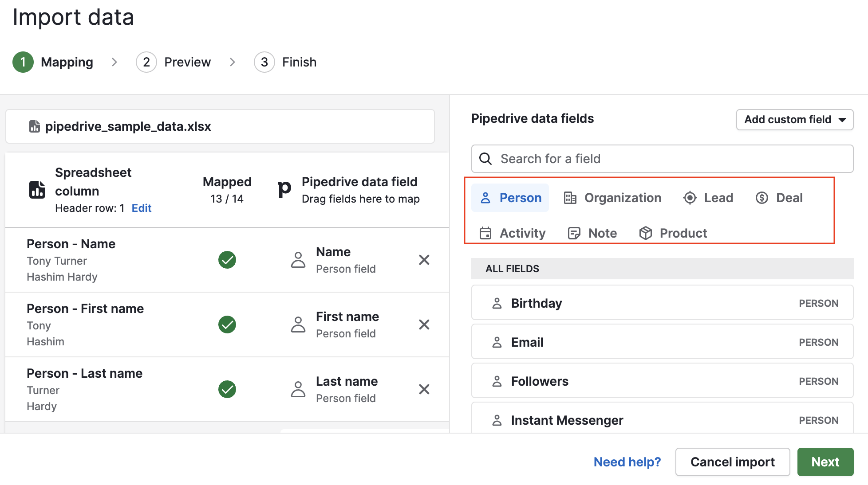Open the Need help? link
The width and height of the screenshot is (868, 485).
(627, 462)
